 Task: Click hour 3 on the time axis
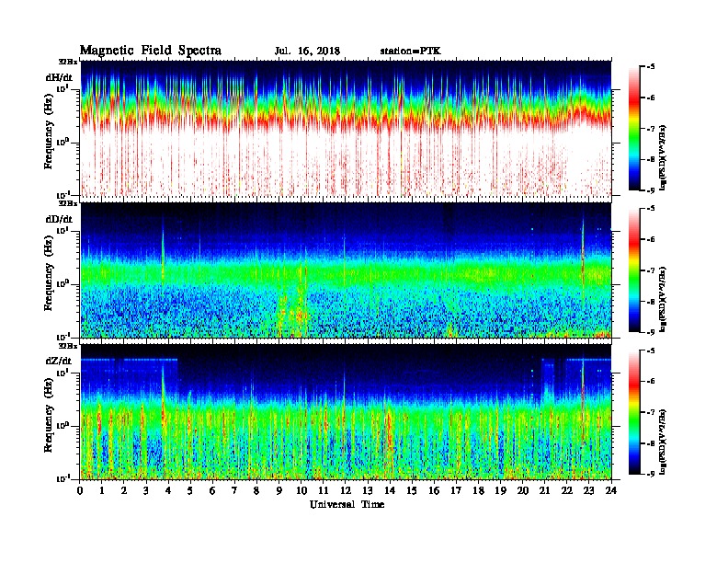[x=146, y=490]
